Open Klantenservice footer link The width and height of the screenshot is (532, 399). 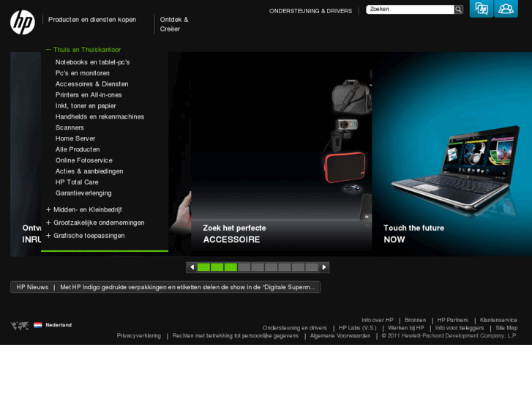point(498,320)
